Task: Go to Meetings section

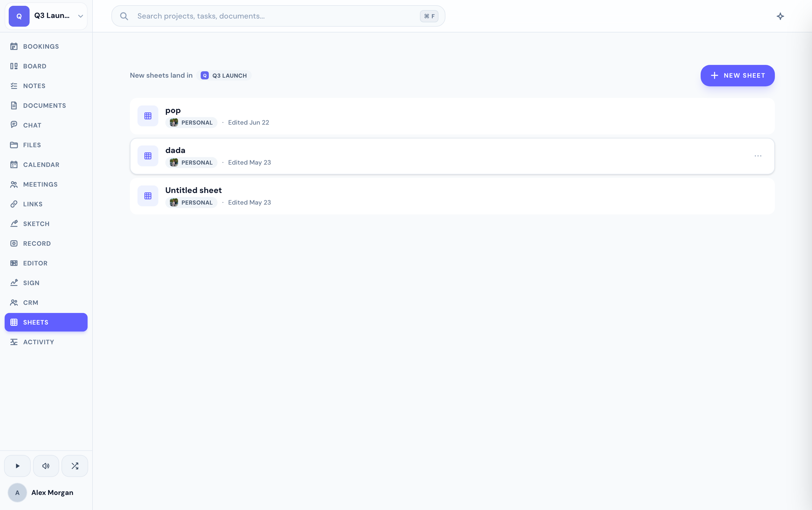Action: tap(46, 184)
